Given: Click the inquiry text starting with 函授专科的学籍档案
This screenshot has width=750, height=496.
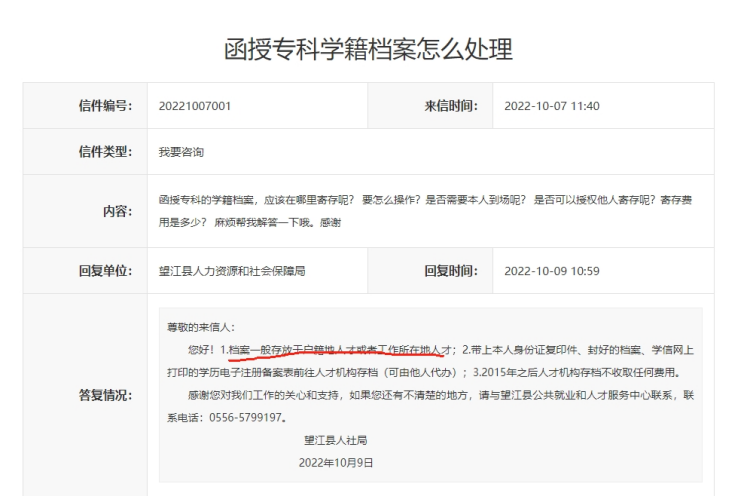Looking at the screenshot, I should click(425, 211).
